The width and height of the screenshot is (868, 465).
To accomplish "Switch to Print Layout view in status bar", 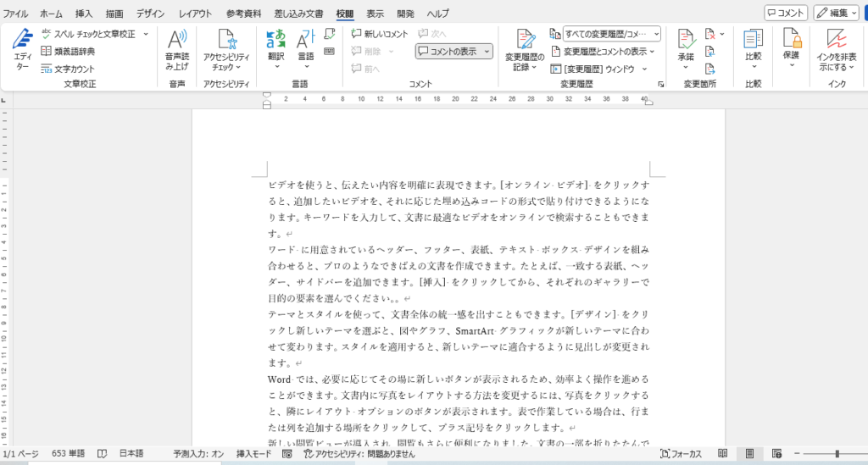I will coord(749,453).
